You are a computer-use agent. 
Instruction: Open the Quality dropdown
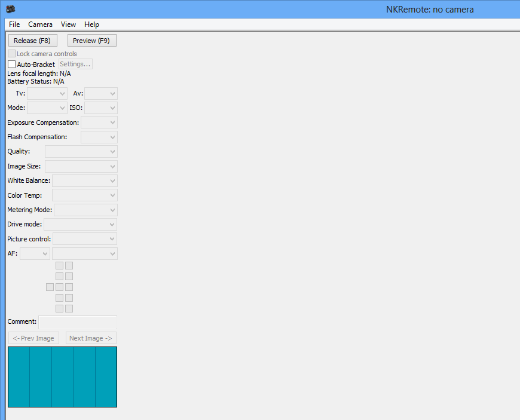point(81,152)
